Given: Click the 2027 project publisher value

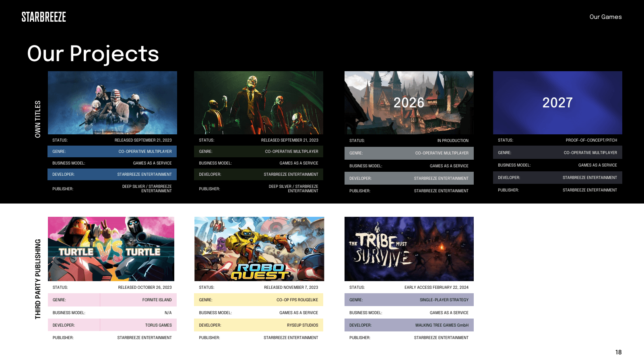Looking at the screenshot, I should pyautogui.click(x=590, y=190).
